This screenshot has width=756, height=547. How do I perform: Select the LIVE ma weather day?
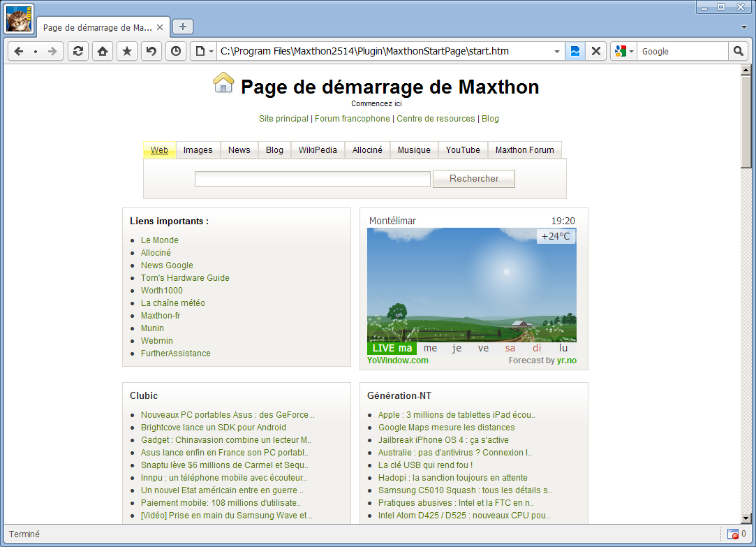coord(392,349)
